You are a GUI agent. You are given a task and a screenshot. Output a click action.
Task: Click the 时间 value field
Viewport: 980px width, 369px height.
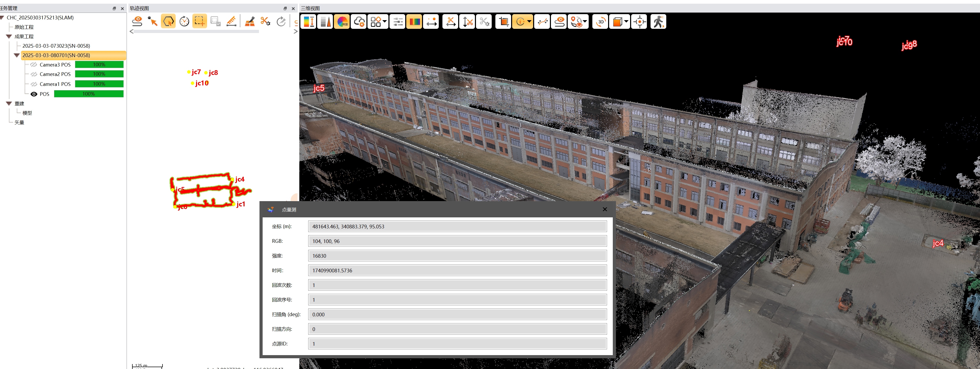pos(457,271)
